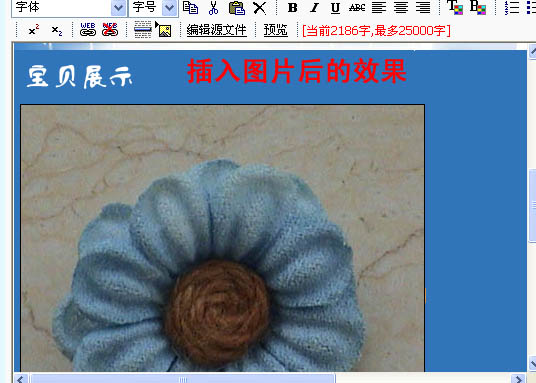Click the 预览 preview link
Viewport: 536px width, 383px height.
click(x=276, y=30)
